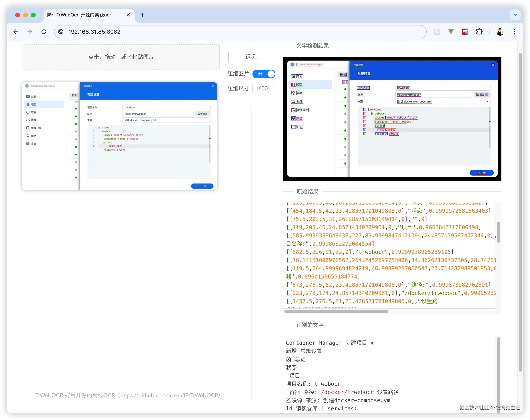The width and height of the screenshot is (530, 420).
Task: Click the Vue devtools extension icon
Action: [x=451, y=32]
